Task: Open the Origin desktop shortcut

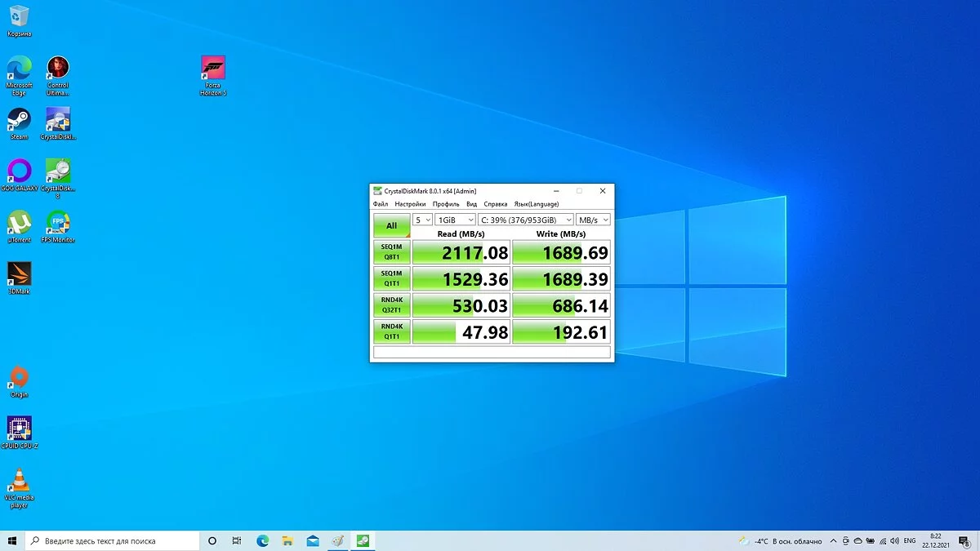Action: coord(19,378)
